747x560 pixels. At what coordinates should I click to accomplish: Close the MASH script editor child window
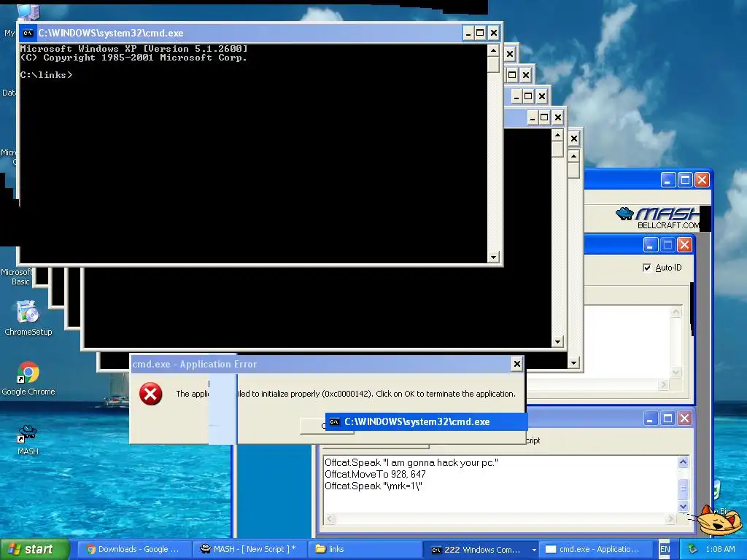[684, 418]
